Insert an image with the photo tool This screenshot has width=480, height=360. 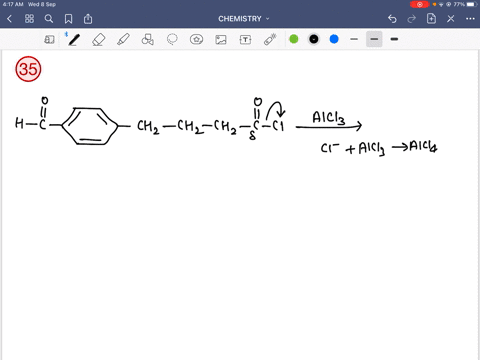point(221,40)
